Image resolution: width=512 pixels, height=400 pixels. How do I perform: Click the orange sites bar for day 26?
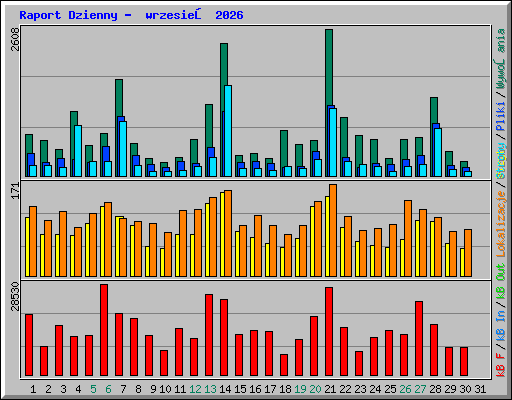pos(408,239)
